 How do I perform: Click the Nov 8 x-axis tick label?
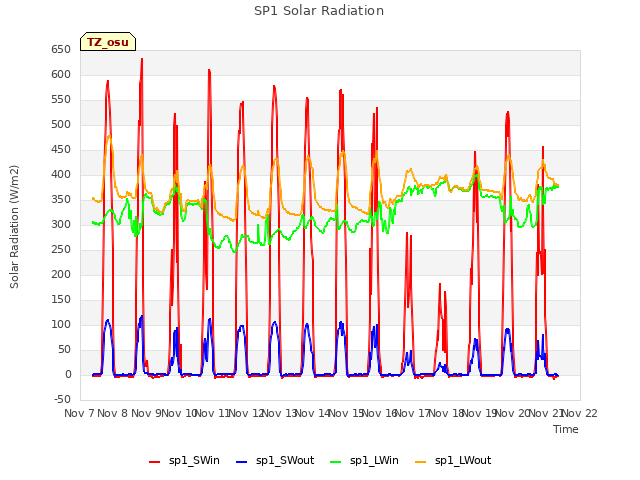click(113, 413)
